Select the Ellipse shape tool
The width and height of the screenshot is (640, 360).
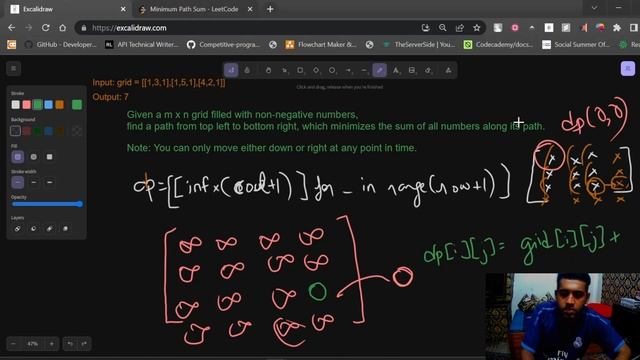point(332,70)
